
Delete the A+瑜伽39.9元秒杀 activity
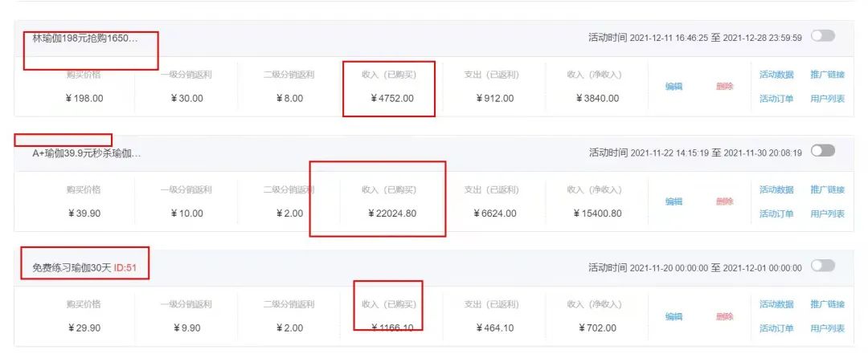(724, 201)
